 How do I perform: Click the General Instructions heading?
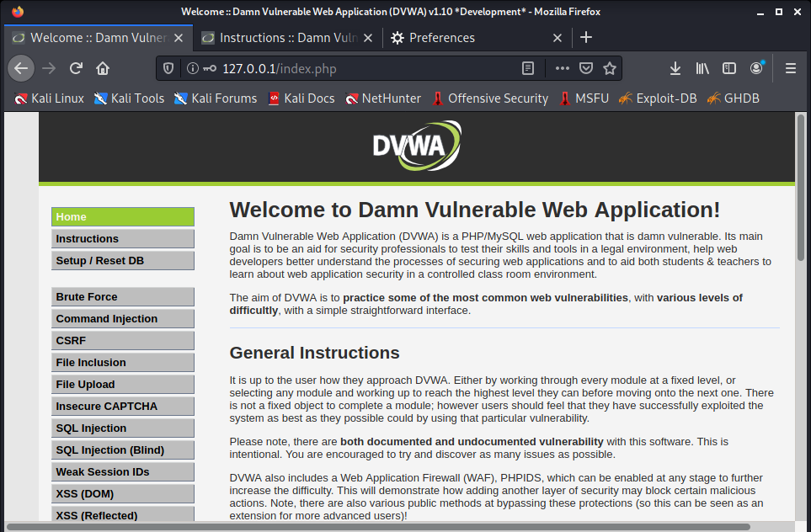[x=314, y=353]
